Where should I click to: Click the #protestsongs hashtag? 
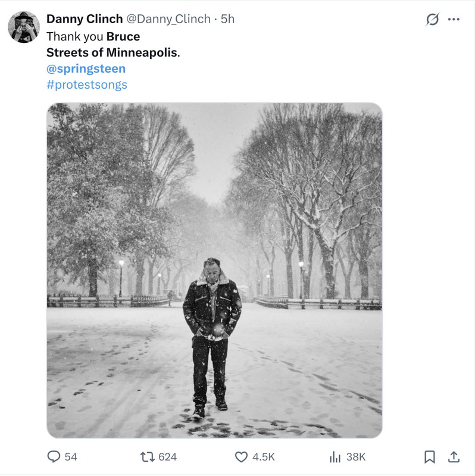point(87,84)
